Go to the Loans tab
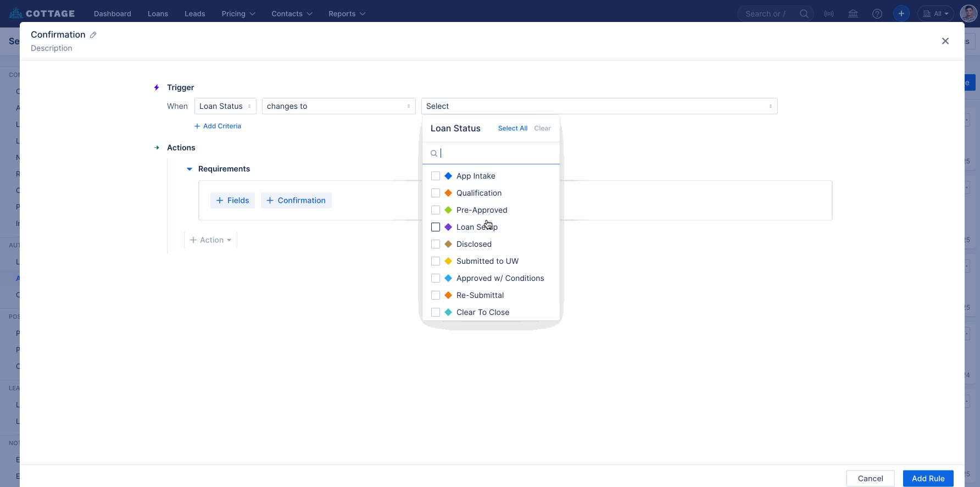The height and width of the screenshot is (487, 980). (158, 14)
